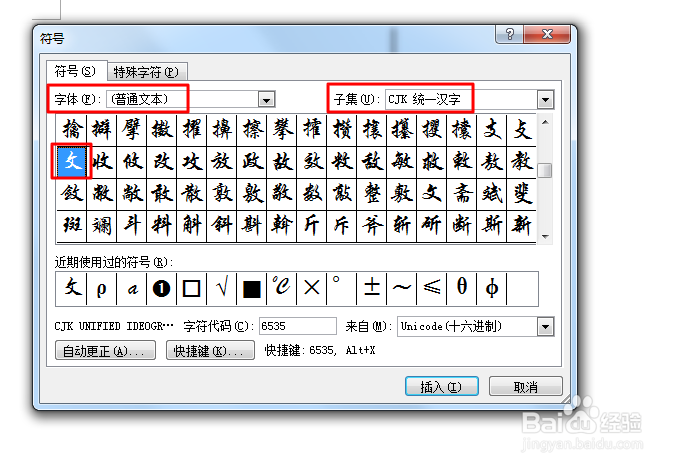Switch to the 符号(S) tab
Screen dimensions: 680x467
75,71
